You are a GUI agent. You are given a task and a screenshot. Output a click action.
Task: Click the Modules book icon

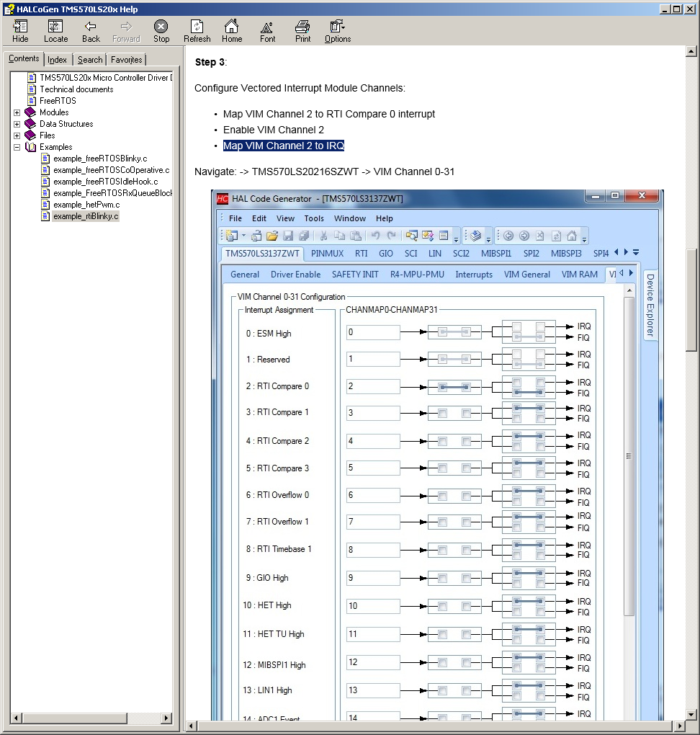click(30, 112)
